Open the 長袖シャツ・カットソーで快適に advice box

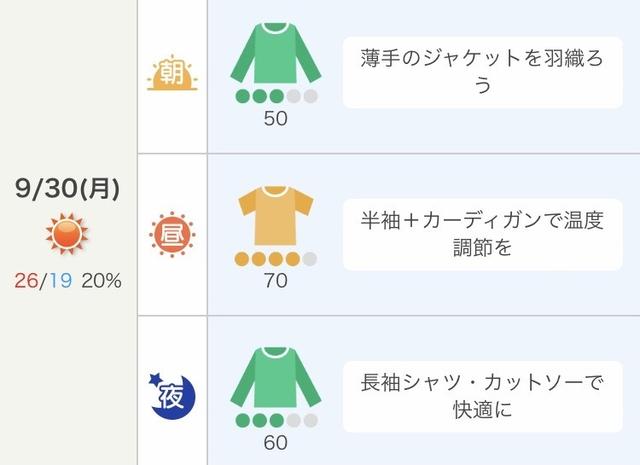(482, 396)
